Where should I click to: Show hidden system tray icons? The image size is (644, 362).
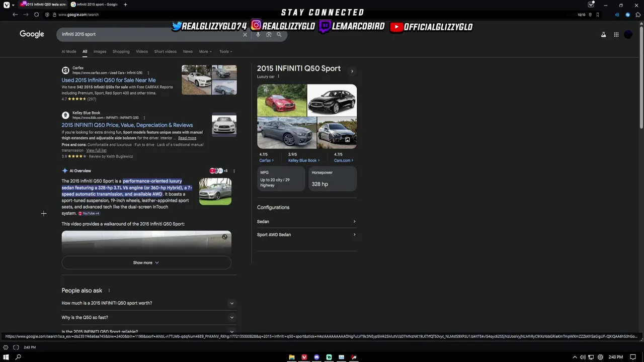pos(575,357)
